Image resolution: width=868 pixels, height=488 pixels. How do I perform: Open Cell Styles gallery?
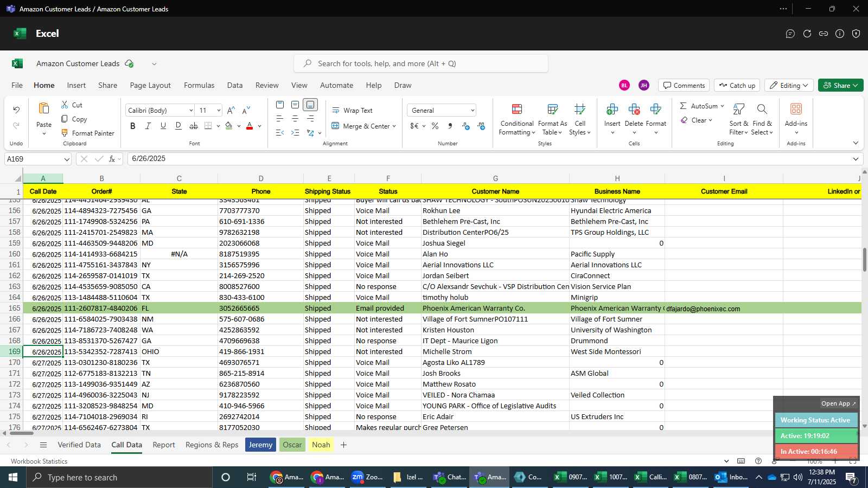pos(579,119)
